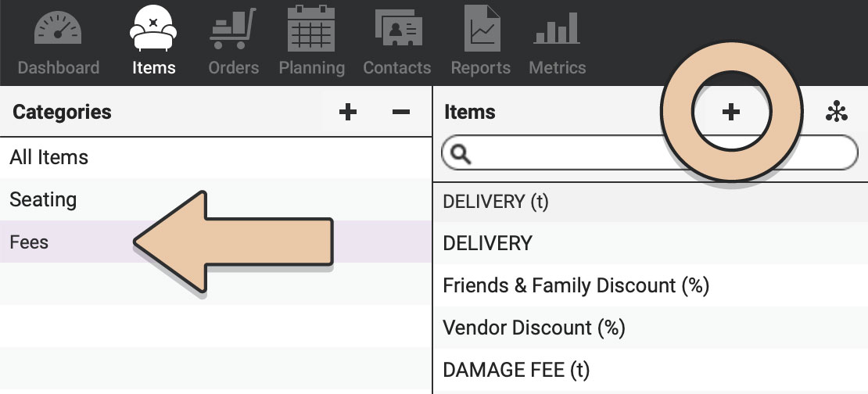Open Orders hand truck icon
Viewport: 868px width, 394px height.
click(233, 28)
